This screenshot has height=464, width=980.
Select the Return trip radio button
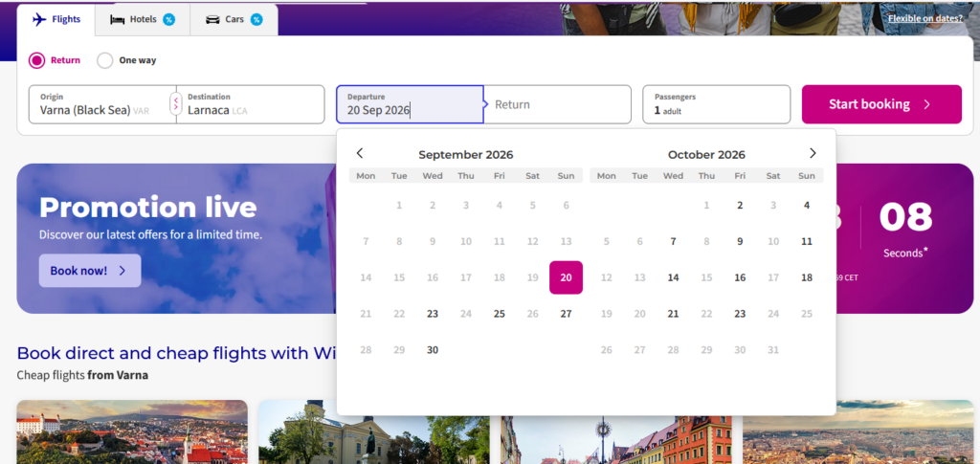(x=37, y=60)
